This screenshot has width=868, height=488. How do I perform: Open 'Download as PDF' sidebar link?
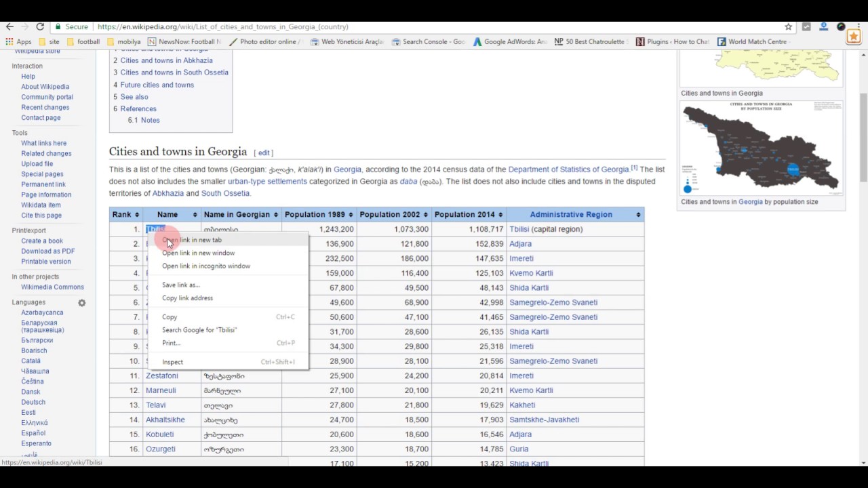tap(48, 251)
